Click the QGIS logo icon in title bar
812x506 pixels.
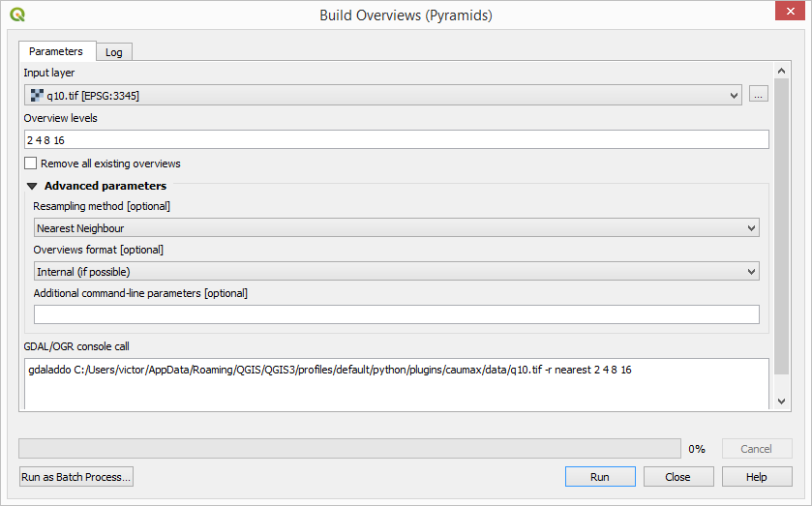click(x=17, y=15)
